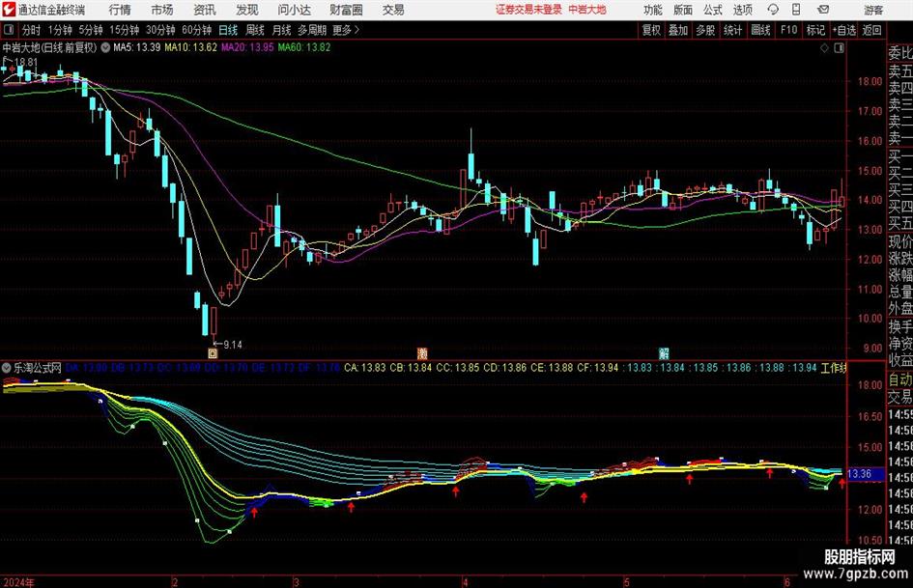Open the 发现 menu

pos(247,10)
